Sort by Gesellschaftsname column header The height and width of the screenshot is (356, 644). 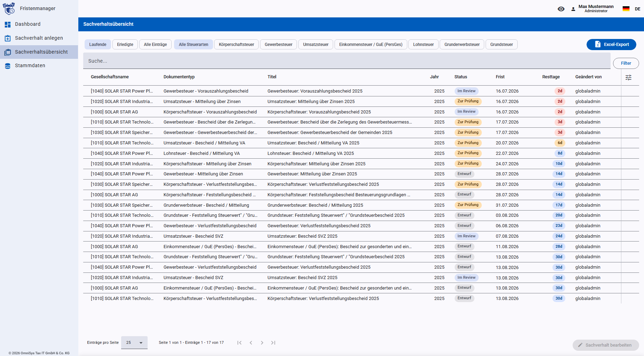point(110,77)
